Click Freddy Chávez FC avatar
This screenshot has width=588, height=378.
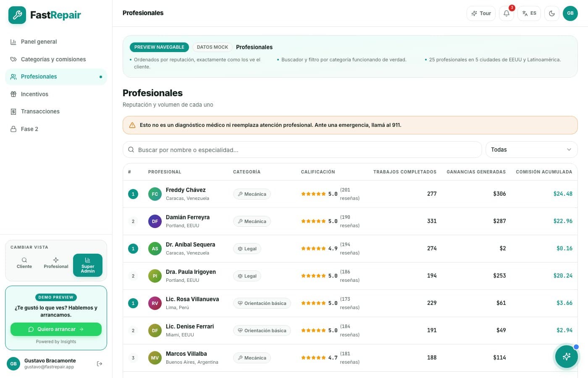pos(155,194)
